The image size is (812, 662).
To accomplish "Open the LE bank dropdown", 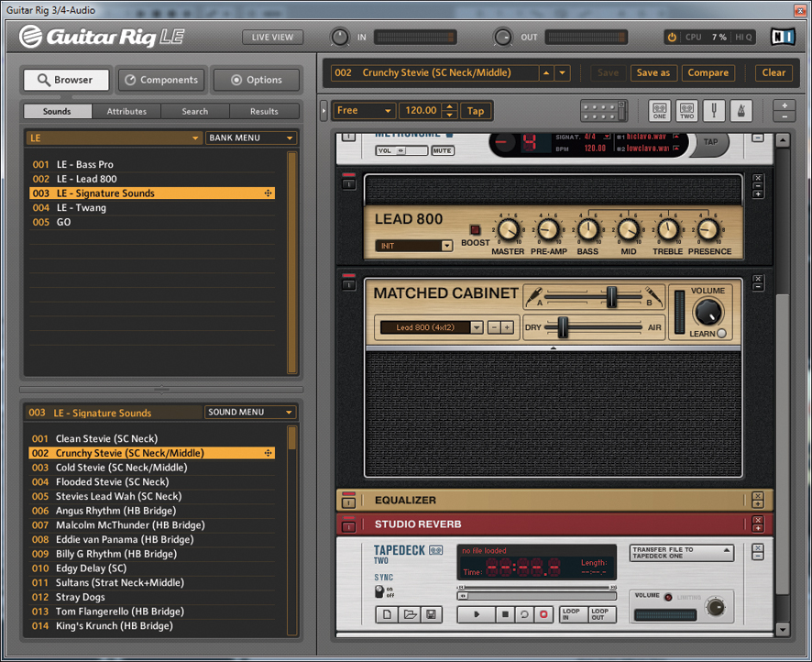I will click(114, 138).
